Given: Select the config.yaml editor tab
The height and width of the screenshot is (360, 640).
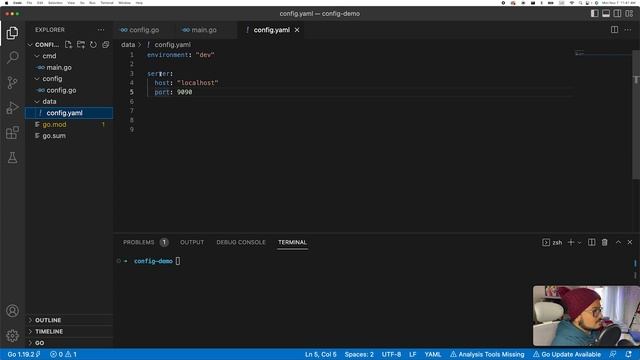Looking at the screenshot, I should (271, 30).
